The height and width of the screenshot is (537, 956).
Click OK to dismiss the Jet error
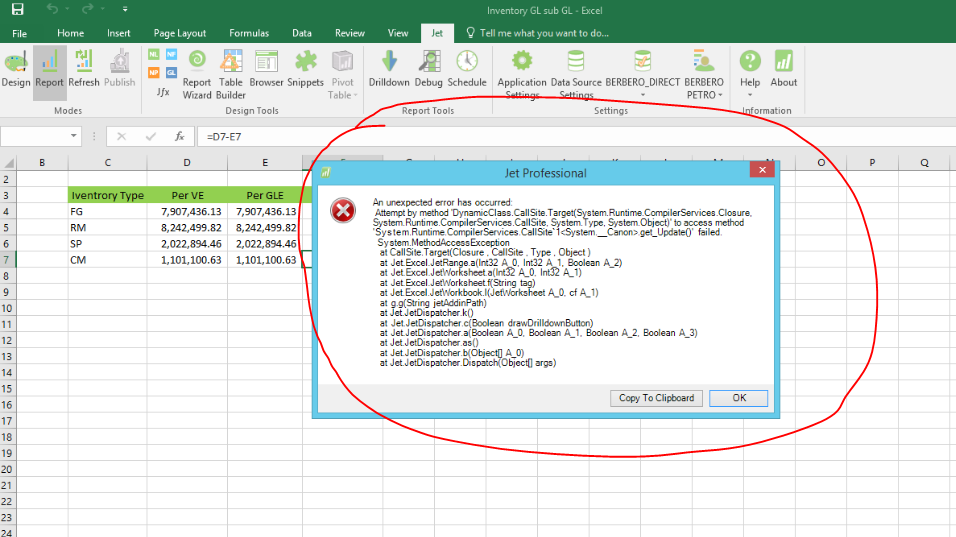click(739, 398)
